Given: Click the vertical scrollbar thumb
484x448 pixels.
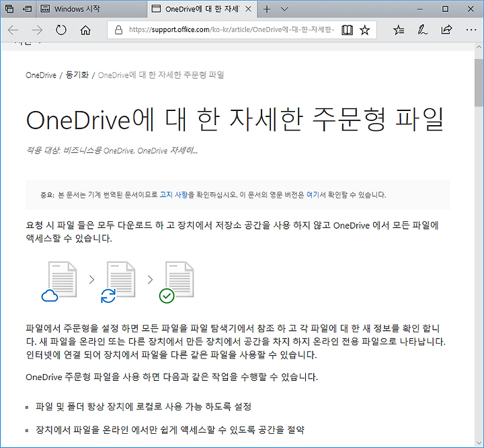Looking at the screenshot, I should coord(479,82).
